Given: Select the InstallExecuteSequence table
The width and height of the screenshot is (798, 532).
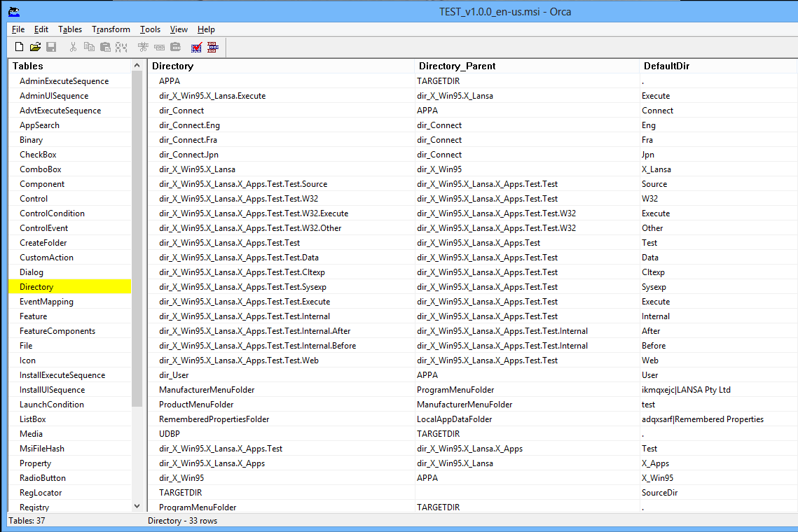Looking at the screenshot, I should point(62,375).
